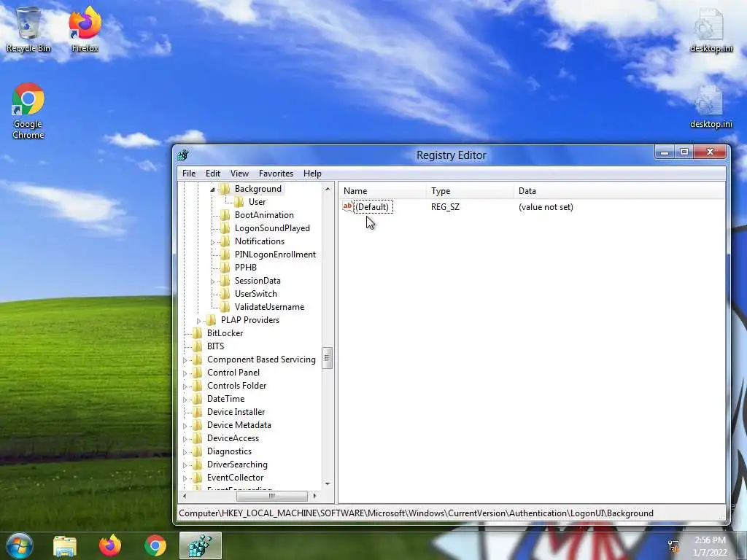747x560 pixels.
Task: Select the Device Installer key label
Action: click(x=236, y=412)
